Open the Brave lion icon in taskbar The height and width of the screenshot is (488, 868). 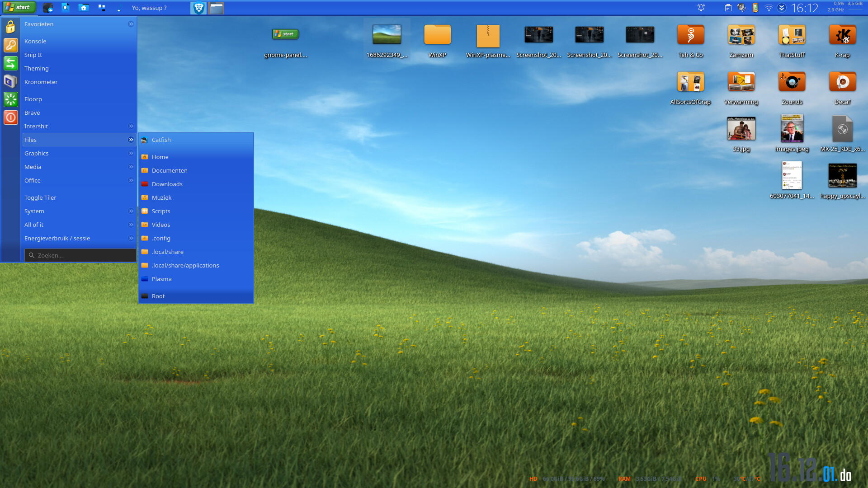click(198, 8)
